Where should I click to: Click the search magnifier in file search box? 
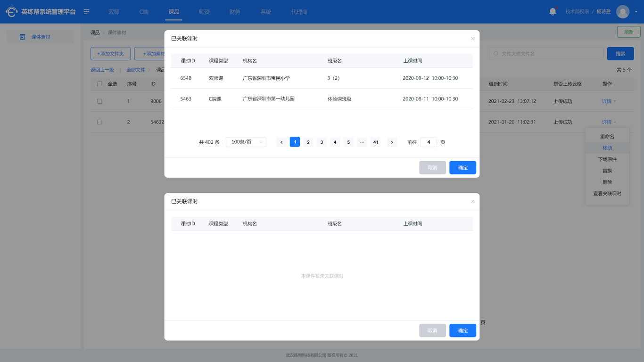click(496, 54)
